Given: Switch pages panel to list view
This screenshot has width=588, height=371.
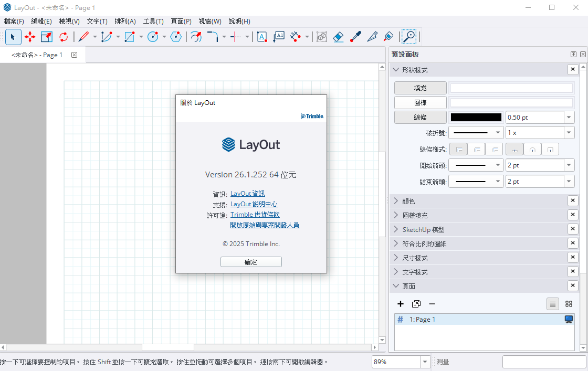Looking at the screenshot, I should click(x=553, y=304).
